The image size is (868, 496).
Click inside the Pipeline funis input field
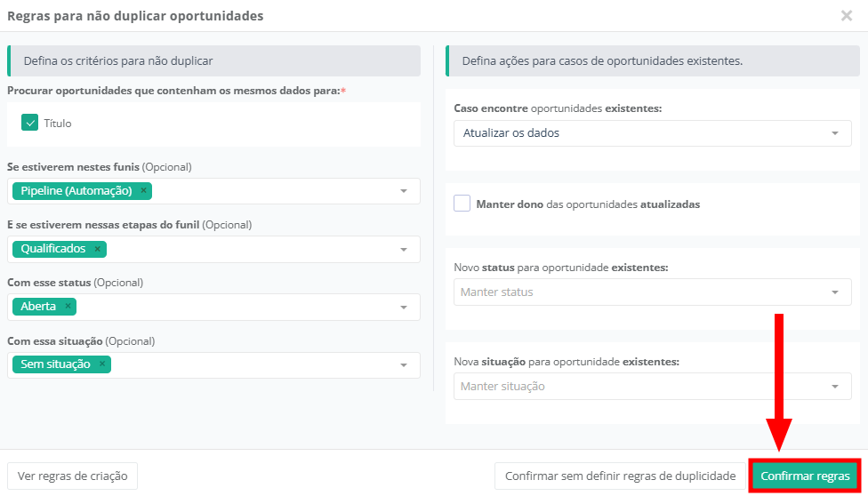(x=267, y=191)
